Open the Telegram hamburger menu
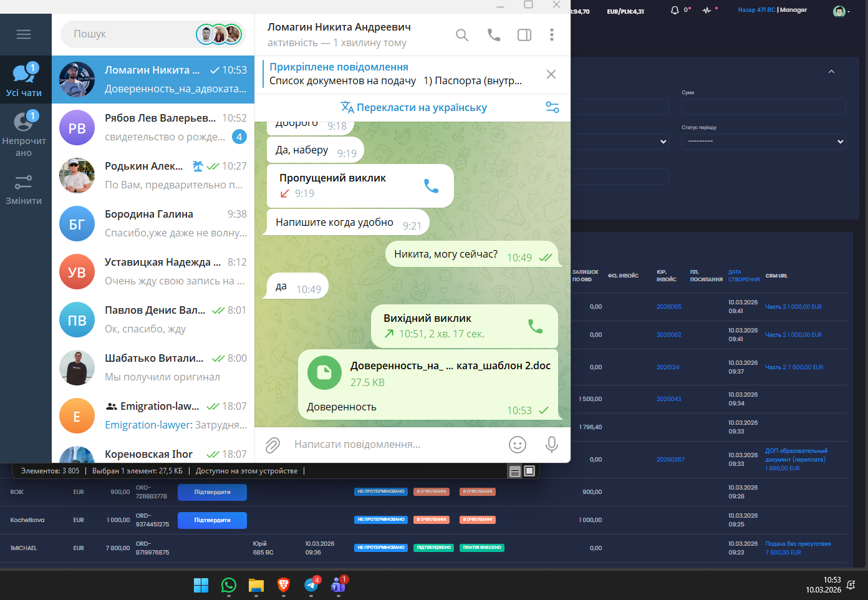The height and width of the screenshot is (600, 868). point(24,34)
